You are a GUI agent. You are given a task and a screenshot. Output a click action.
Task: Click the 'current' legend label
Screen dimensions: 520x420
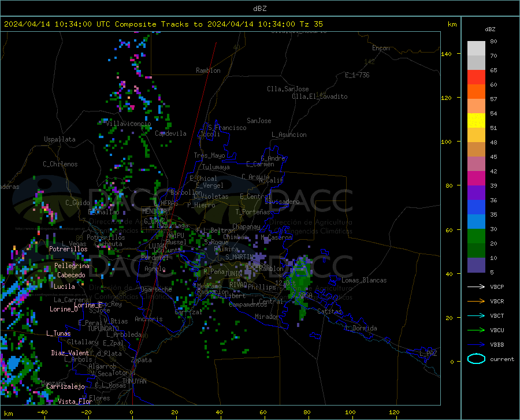tap(502, 359)
